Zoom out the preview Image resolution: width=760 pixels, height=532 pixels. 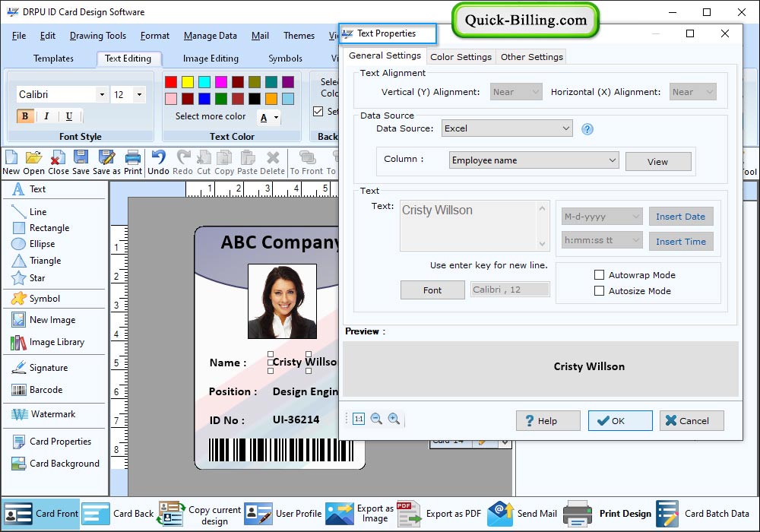click(376, 419)
